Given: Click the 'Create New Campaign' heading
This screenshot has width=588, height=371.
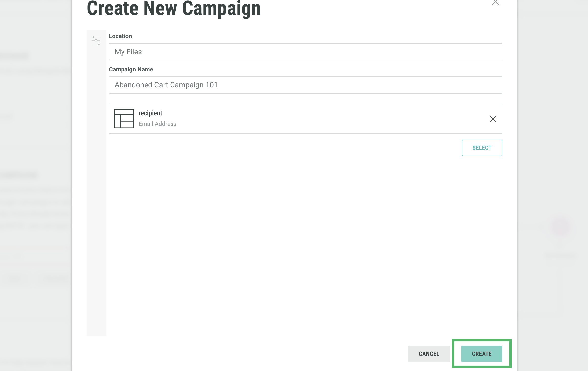Looking at the screenshot, I should 173,9.
